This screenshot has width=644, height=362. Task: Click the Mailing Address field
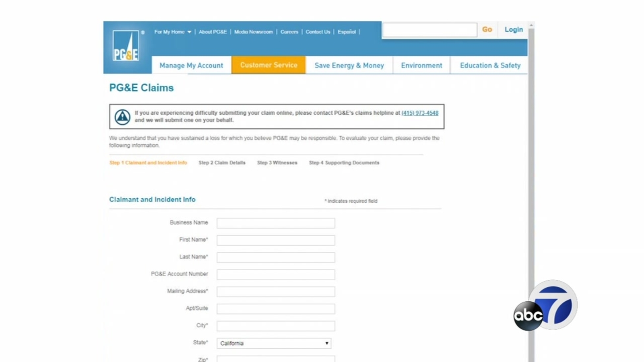tap(276, 292)
